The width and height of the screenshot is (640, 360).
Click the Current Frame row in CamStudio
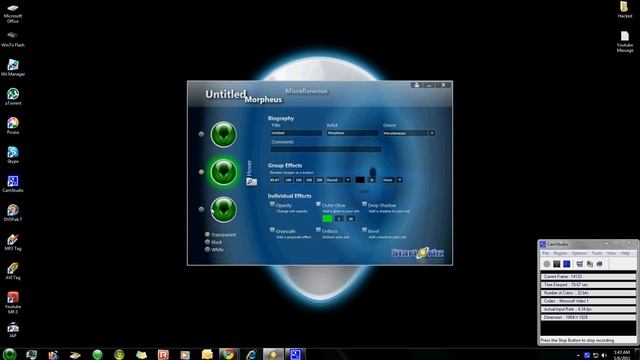pyautogui.click(x=588, y=276)
